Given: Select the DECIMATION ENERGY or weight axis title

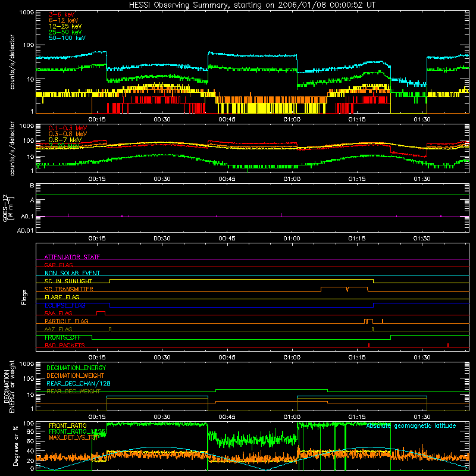Looking at the screenshot, I should 9,386.
